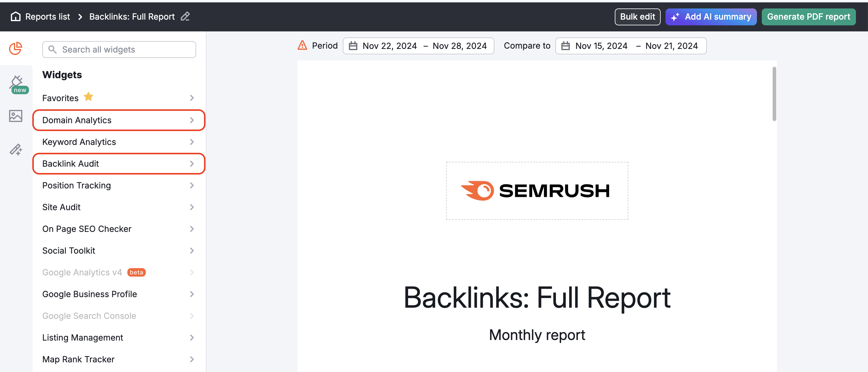Select the pie chart widgets sidebar icon
868x372 pixels.
[x=15, y=48]
